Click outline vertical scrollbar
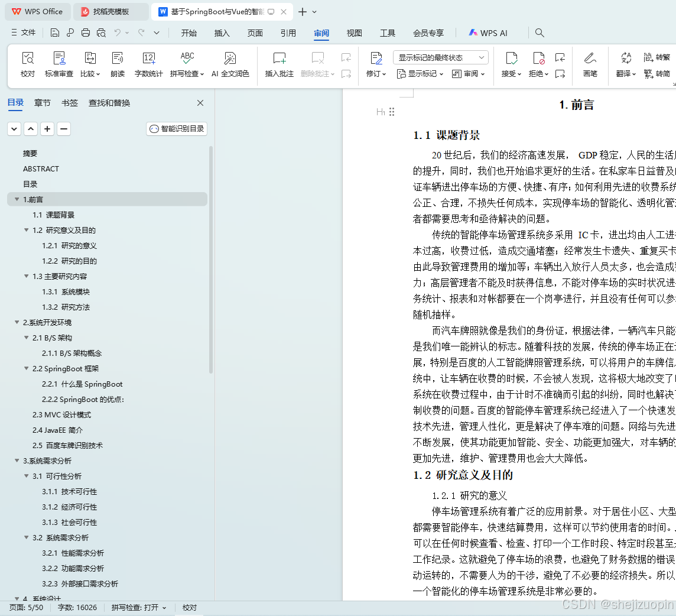Viewport: 676px width, 616px height. [211, 260]
